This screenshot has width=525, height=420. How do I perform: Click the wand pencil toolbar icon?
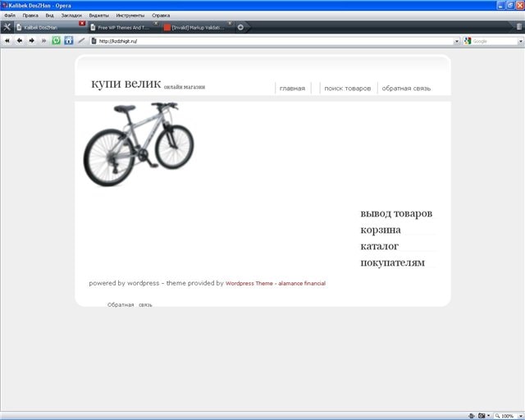point(81,41)
